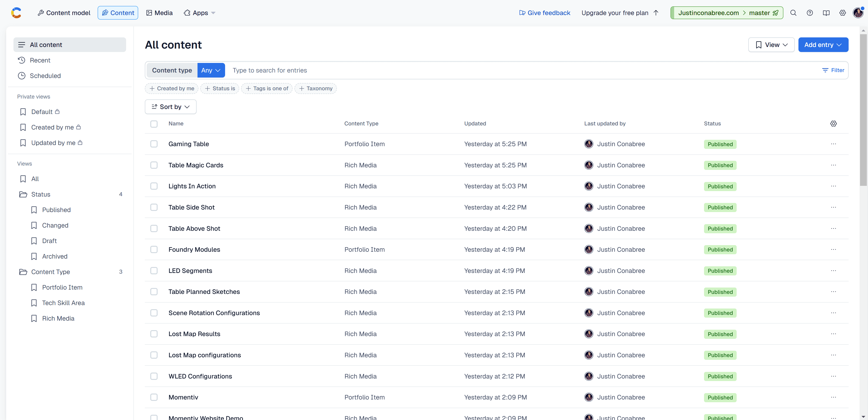This screenshot has height=420, width=868.
Task: Open the Sort by dropdown
Action: [x=170, y=106]
